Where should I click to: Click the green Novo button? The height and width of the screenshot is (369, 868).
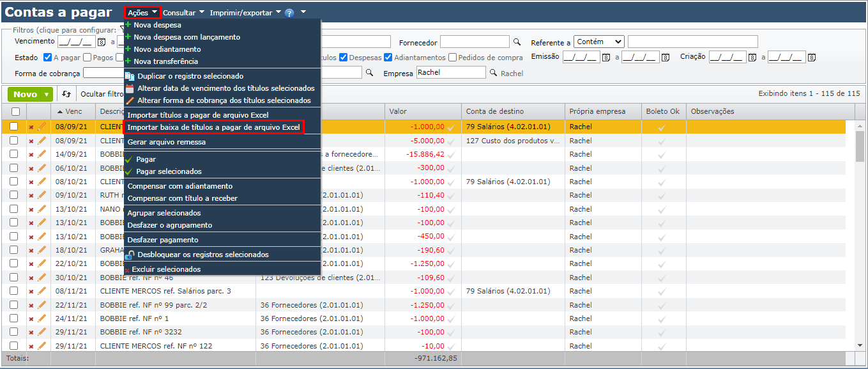click(26, 95)
